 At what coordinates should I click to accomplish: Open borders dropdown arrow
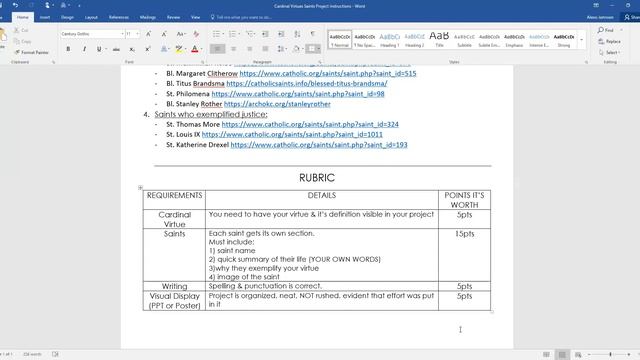tap(318, 49)
